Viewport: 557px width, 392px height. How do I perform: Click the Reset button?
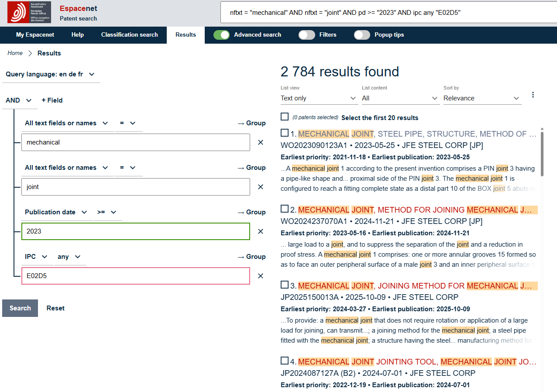[x=55, y=308]
